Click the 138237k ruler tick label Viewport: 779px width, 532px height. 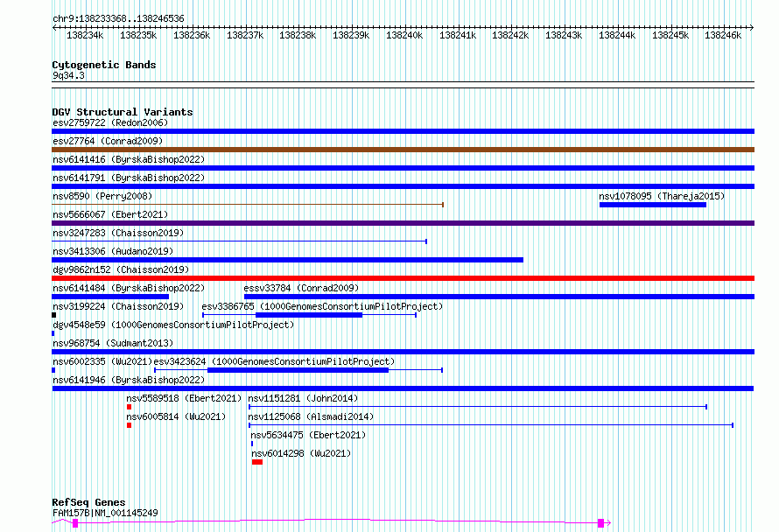(x=245, y=35)
